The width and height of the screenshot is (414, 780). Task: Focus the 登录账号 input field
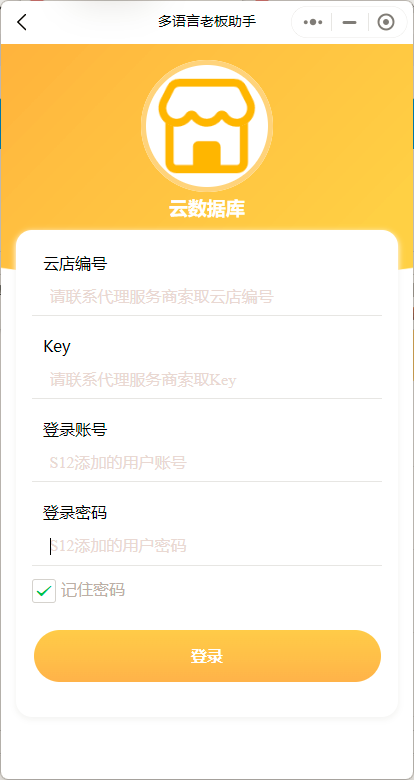(207, 463)
